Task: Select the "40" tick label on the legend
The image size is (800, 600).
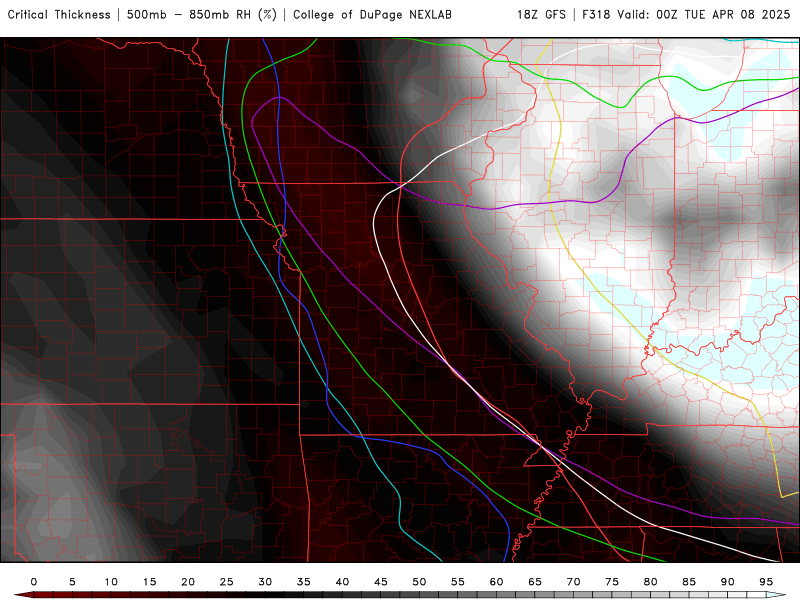Action: (x=342, y=582)
